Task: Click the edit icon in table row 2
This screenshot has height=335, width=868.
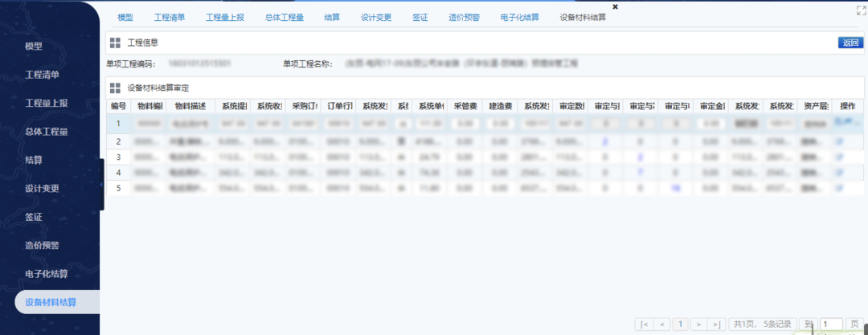Action: click(x=839, y=141)
